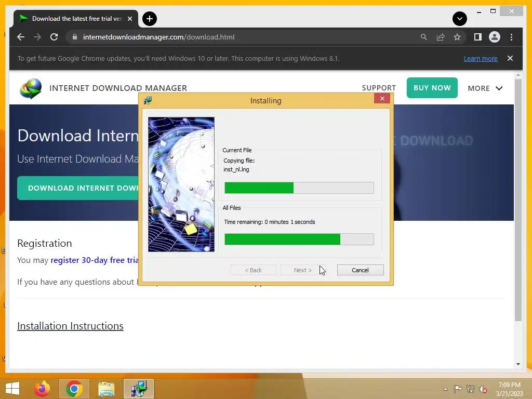
Task: Reload the page with the refresh icon
Action: 54,37
